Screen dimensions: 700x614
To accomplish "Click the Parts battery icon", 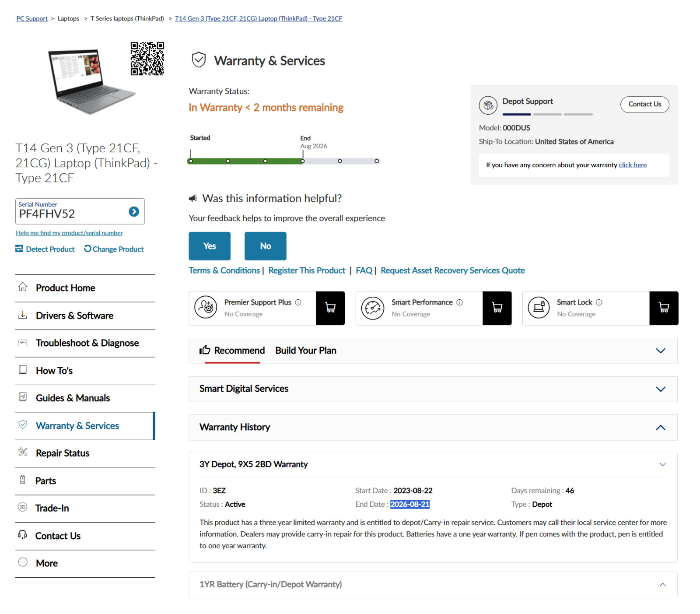I will coord(23,480).
